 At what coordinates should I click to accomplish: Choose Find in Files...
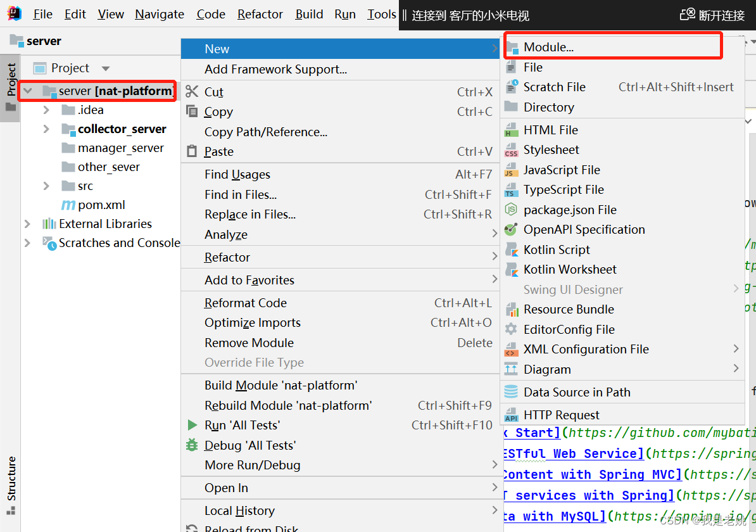pyautogui.click(x=340, y=194)
